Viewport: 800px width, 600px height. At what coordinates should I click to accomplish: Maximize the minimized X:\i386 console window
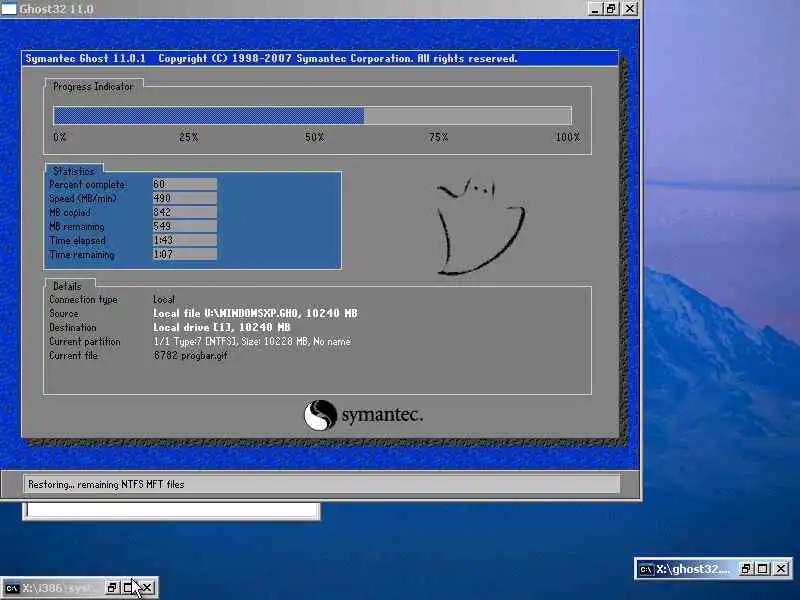point(129,588)
